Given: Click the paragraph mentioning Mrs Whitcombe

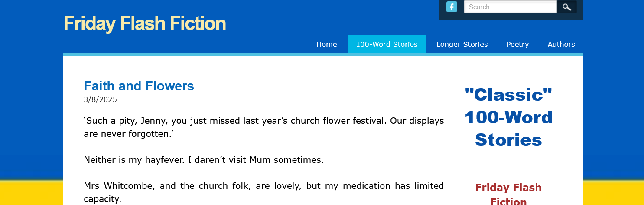Looking at the screenshot, I should tap(263, 192).
